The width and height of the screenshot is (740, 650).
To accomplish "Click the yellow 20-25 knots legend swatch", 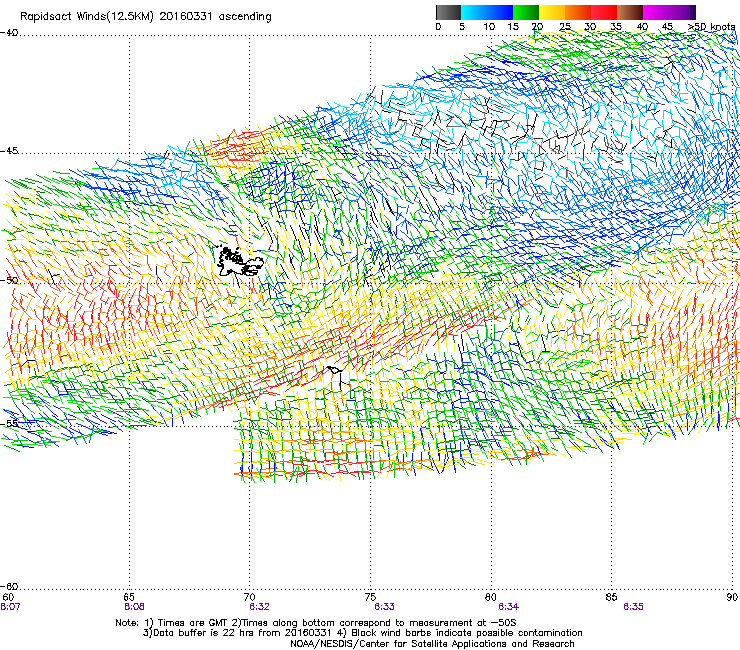I will [x=552, y=12].
